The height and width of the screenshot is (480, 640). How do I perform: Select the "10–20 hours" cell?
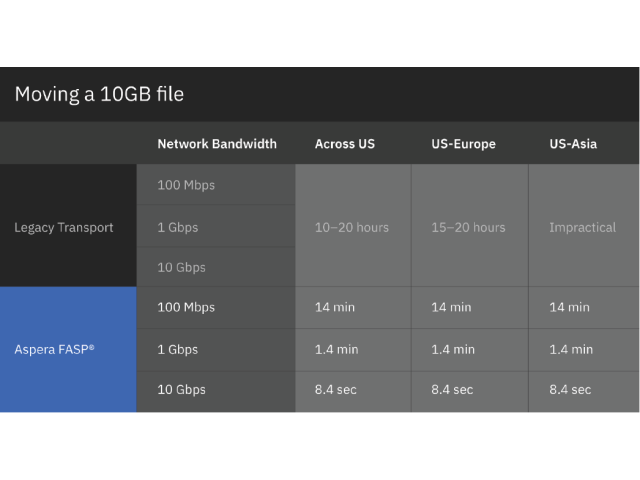(x=352, y=227)
